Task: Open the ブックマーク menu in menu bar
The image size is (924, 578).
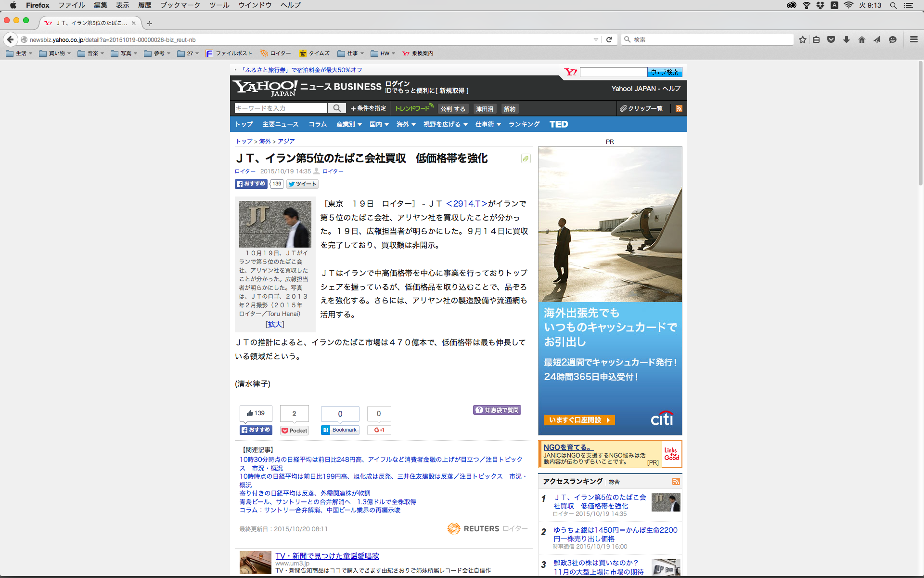Action: point(180,5)
